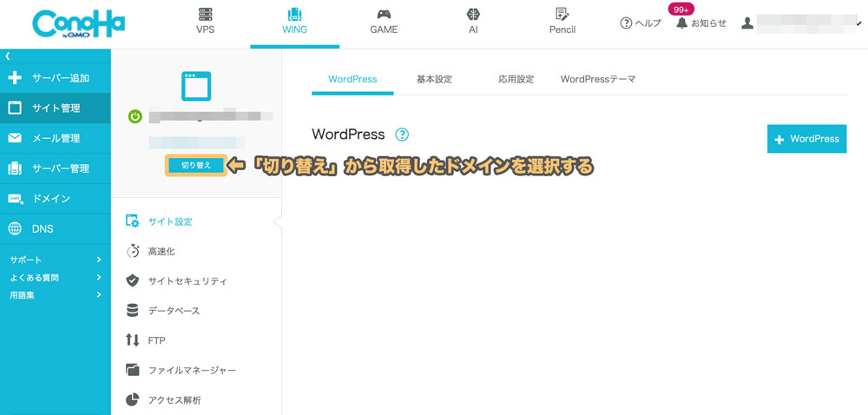
Task: Expand the 用語集 section
Action: coord(56,295)
